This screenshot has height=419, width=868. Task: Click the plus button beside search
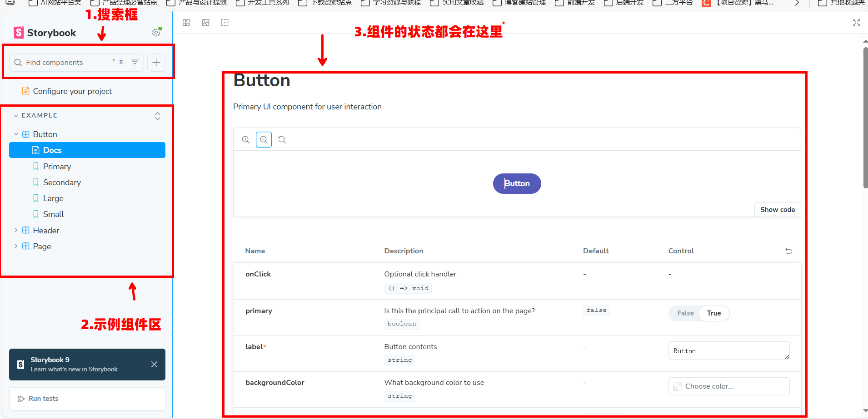[x=156, y=63]
